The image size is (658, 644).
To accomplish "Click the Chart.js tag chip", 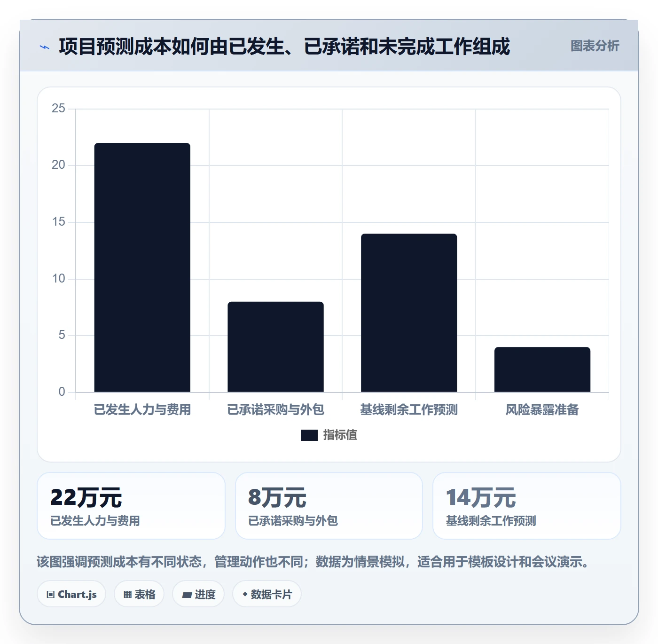I will pos(71,594).
